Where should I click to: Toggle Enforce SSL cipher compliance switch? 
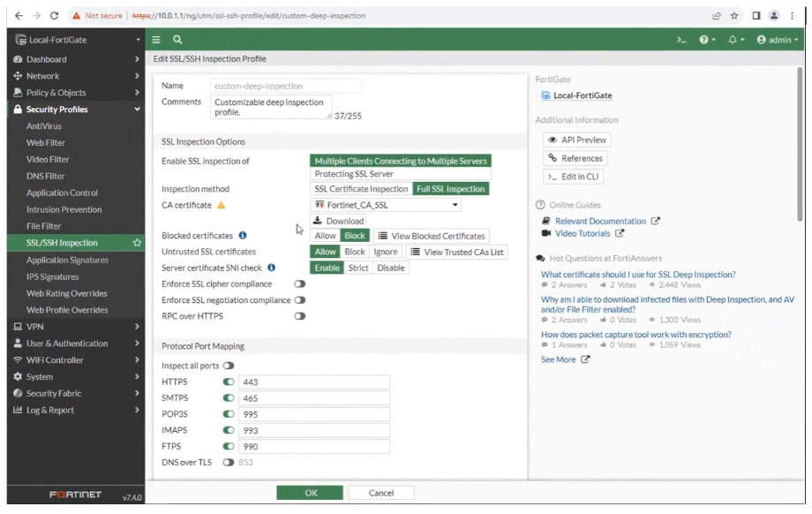(x=300, y=284)
